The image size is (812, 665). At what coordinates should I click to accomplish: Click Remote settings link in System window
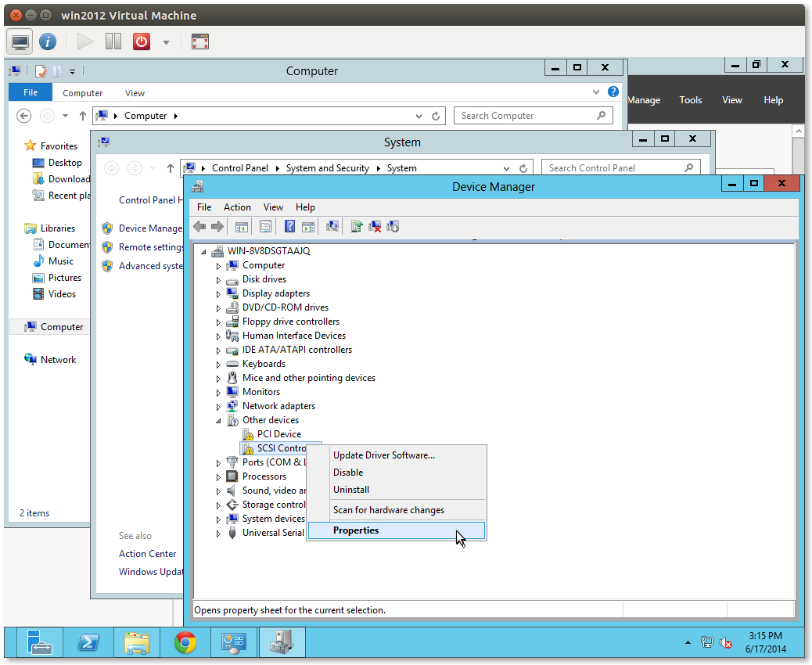[x=151, y=247]
